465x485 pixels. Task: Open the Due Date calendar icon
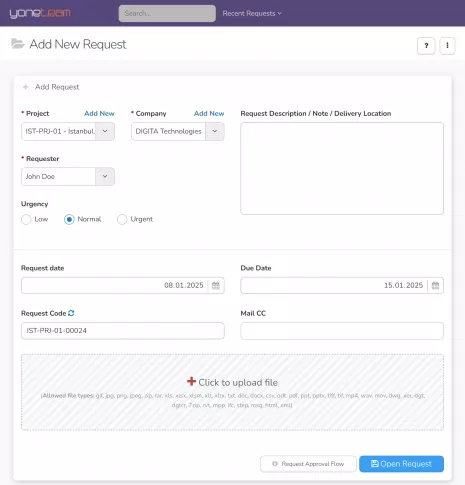click(x=435, y=285)
